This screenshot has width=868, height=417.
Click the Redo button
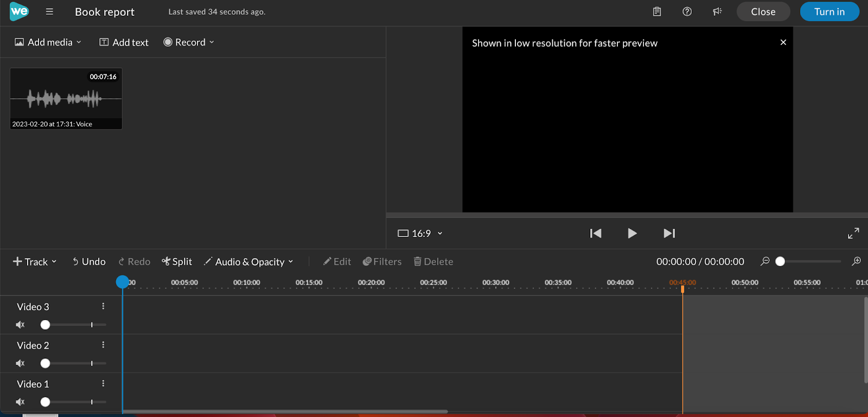tap(134, 262)
